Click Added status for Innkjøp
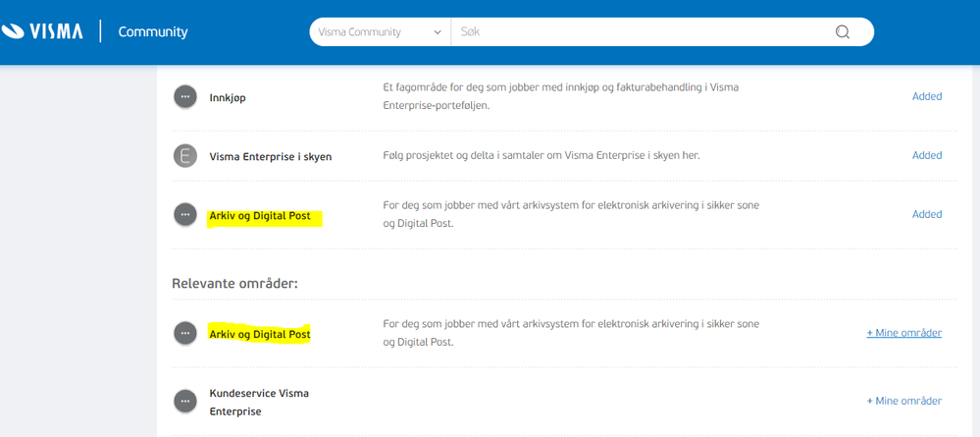The image size is (980, 437). [x=927, y=96]
